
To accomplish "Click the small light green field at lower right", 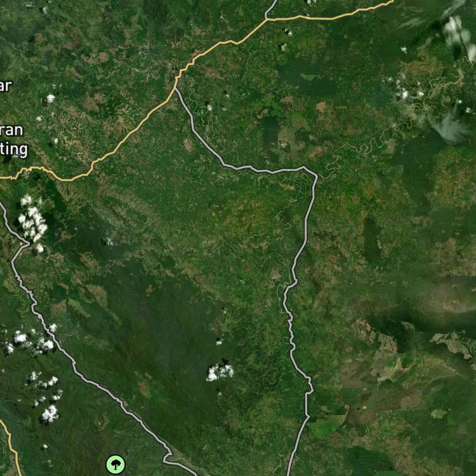I will (x=439, y=413).
